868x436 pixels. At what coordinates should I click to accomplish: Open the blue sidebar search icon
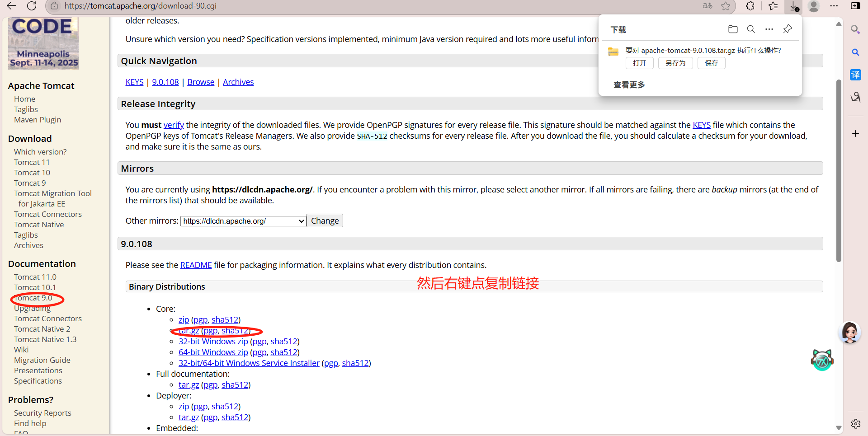855,52
